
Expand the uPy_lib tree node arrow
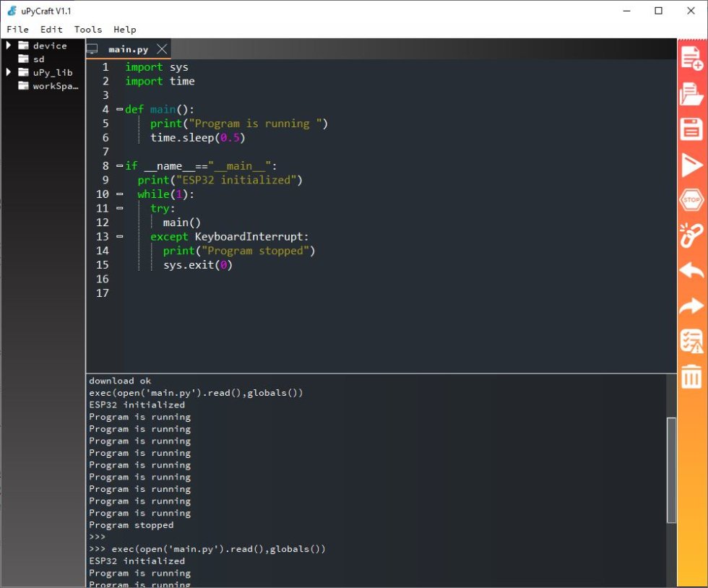click(x=8, y=72)
